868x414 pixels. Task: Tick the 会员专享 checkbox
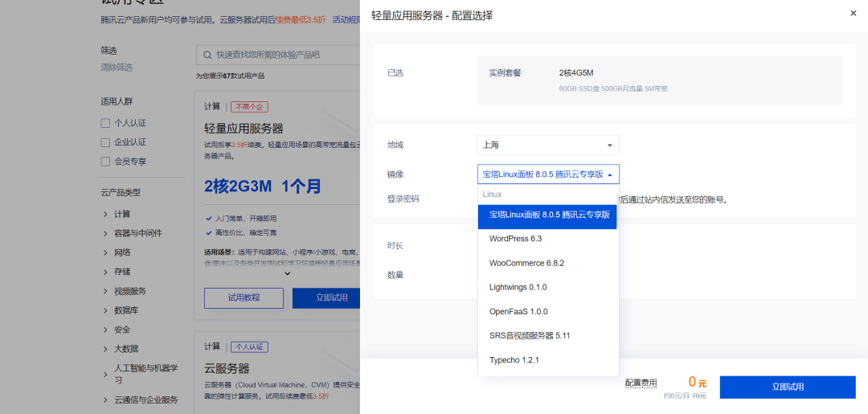(105, 162)
